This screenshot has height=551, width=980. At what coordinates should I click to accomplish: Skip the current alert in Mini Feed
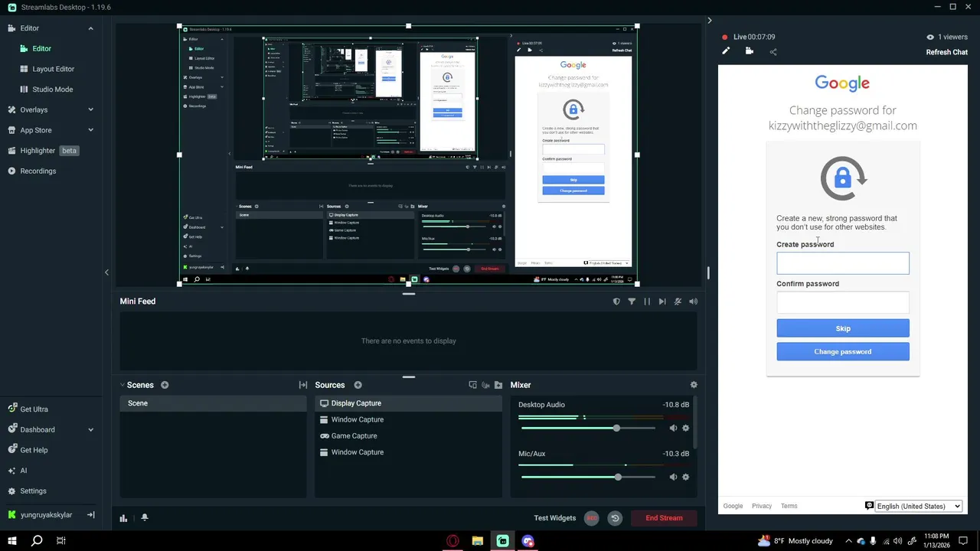click(662, 302)
